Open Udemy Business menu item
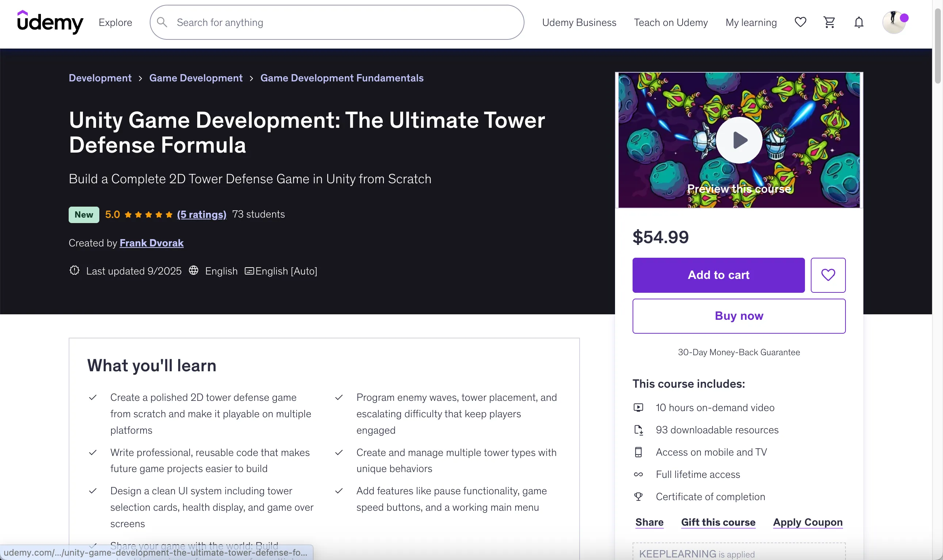 (x=579, y=22)
